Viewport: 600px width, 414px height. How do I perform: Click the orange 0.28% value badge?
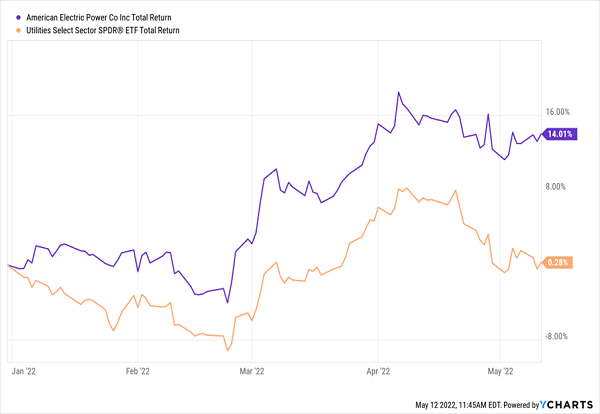(x=555, y=262)
